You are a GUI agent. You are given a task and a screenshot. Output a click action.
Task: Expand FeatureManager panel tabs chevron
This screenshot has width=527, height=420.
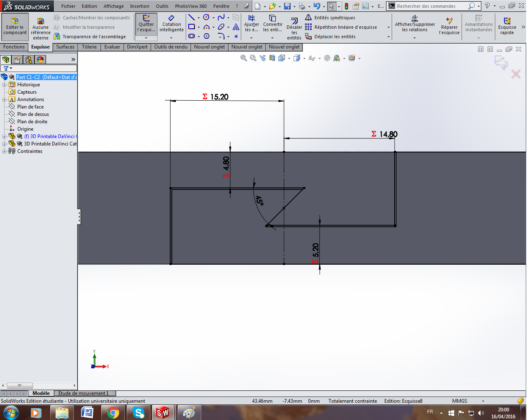click(73, 60)
